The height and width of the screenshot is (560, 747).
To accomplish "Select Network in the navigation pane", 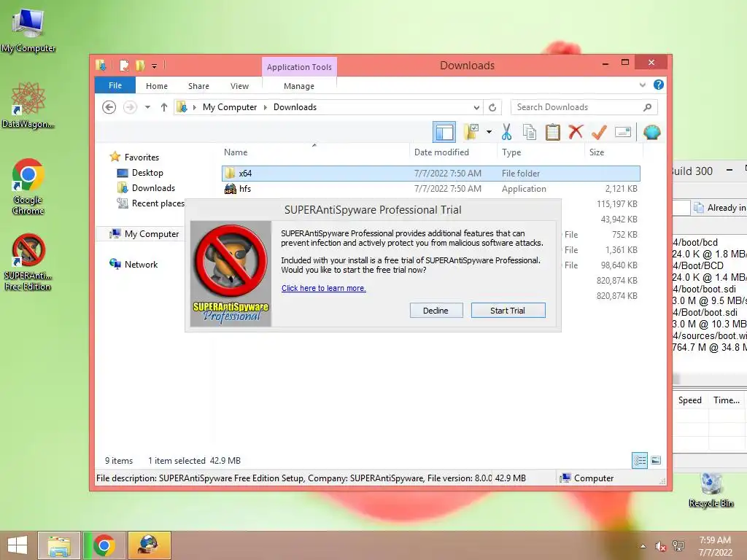I will pyautogui.click(x=141, y=264).
